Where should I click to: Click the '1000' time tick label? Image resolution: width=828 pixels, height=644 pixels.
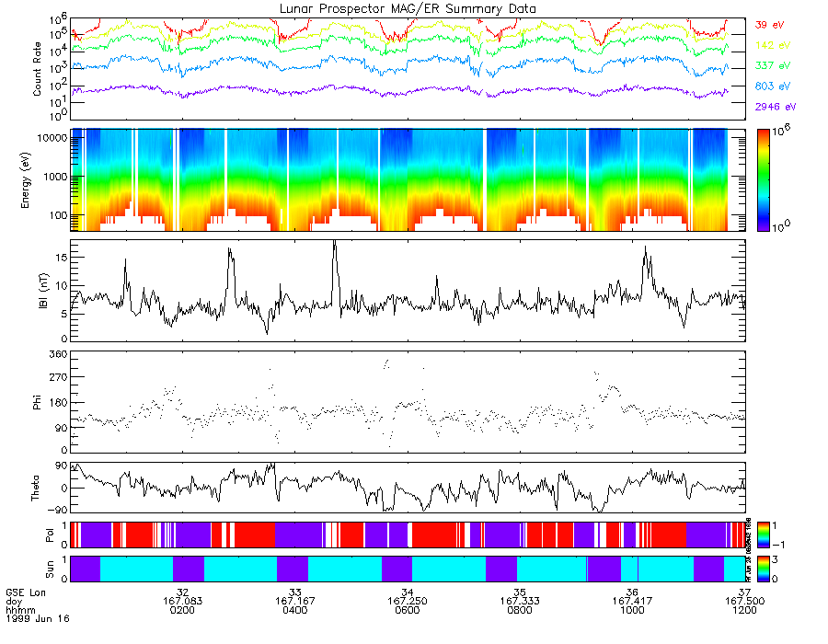click(x=632, y=610)
